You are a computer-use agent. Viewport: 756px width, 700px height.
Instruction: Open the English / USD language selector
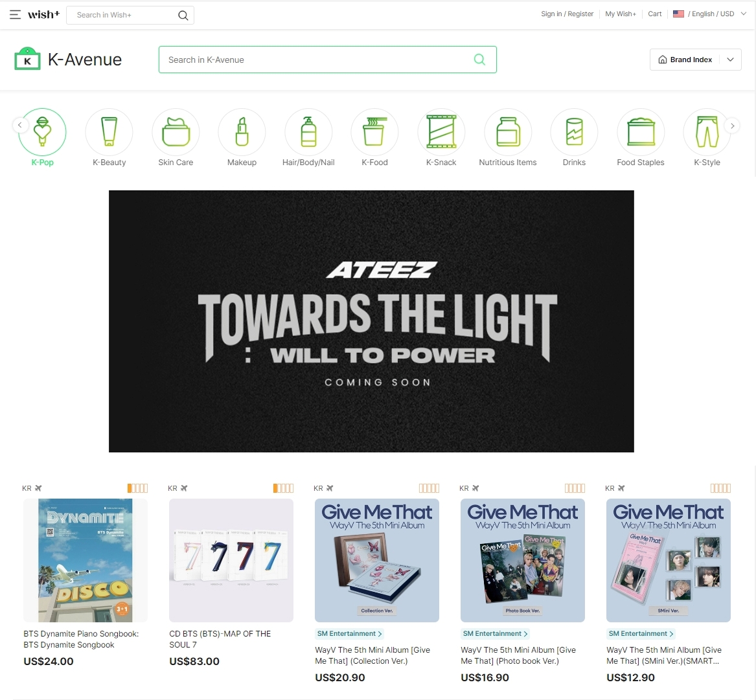coord(710,14)
